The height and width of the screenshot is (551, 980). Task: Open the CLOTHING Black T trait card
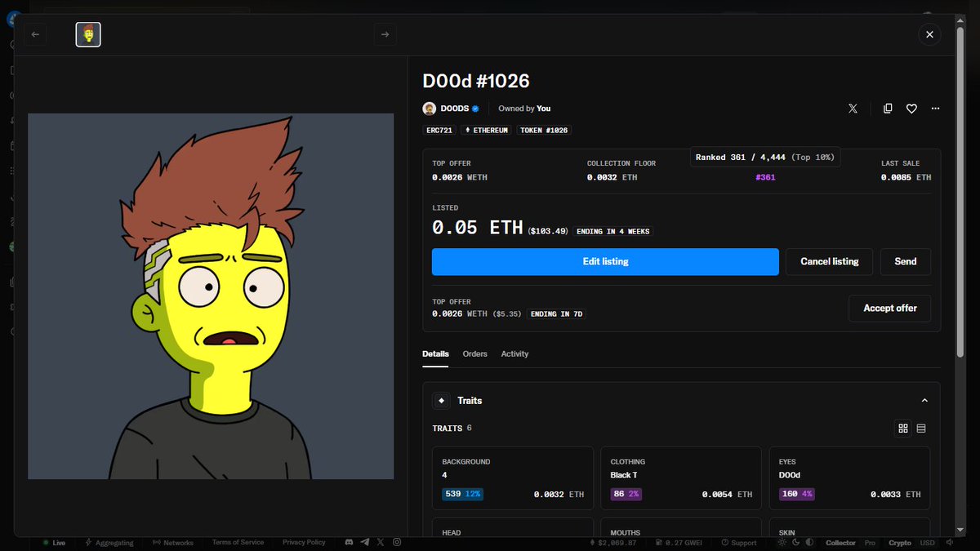pyautogui.click(x=681, y=478)
